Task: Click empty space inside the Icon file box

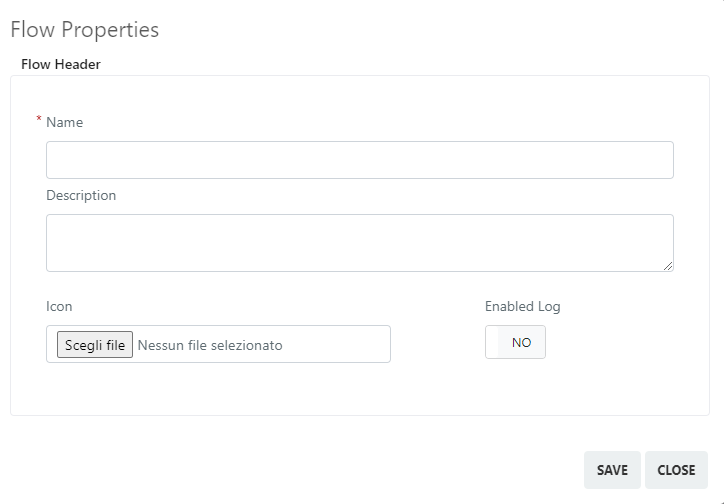Action: [x=337, y=344]
